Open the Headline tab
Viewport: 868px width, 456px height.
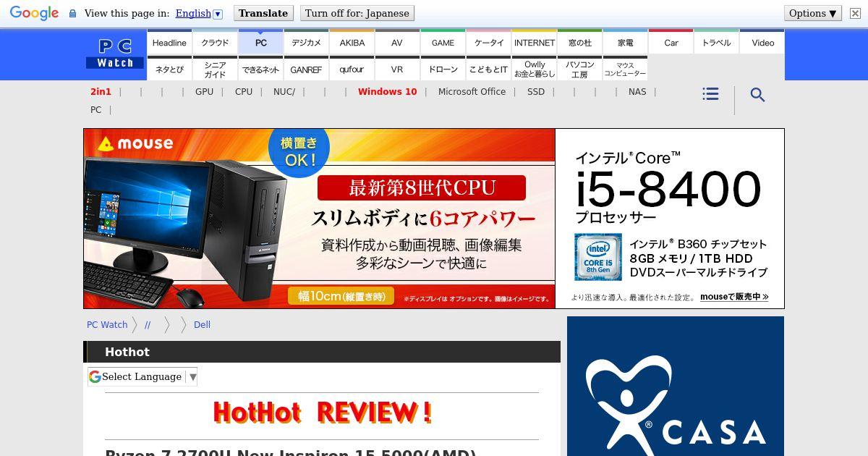(169, 42)
